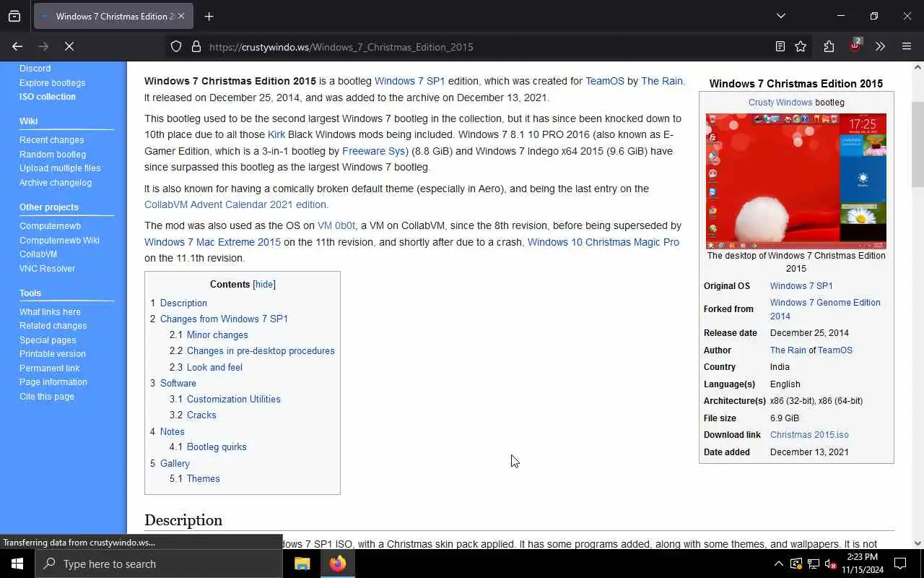Click Upload multiple files link
The height and width of the screenshot is (578, 924).
tap(60, 168)
